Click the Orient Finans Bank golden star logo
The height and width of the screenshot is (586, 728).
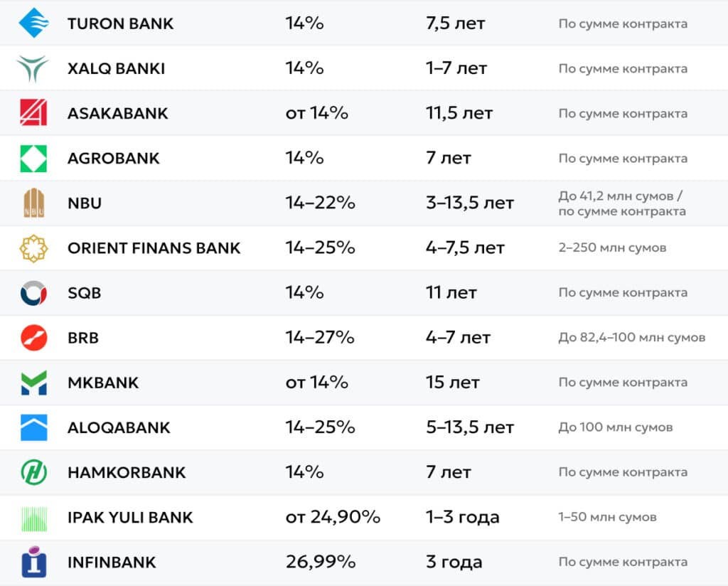pos(33,248)
